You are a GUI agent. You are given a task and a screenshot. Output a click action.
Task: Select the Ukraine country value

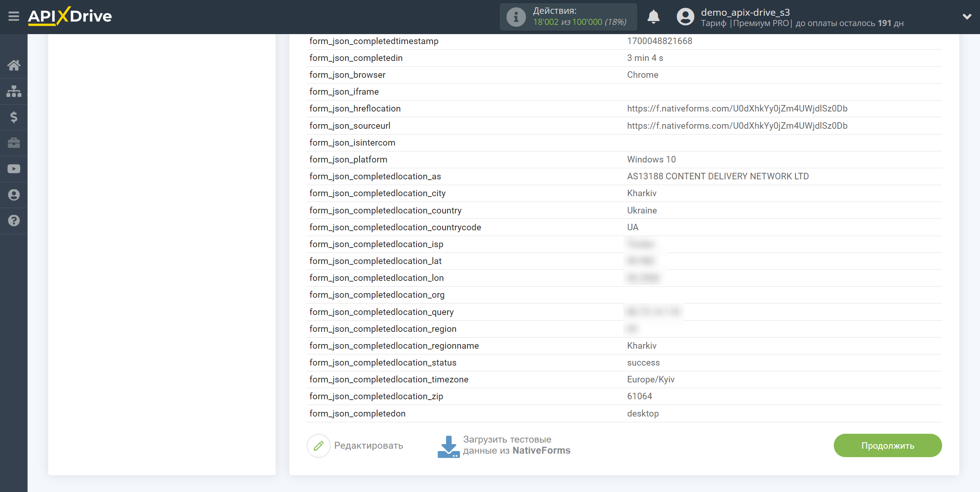[x=642, y=210]
